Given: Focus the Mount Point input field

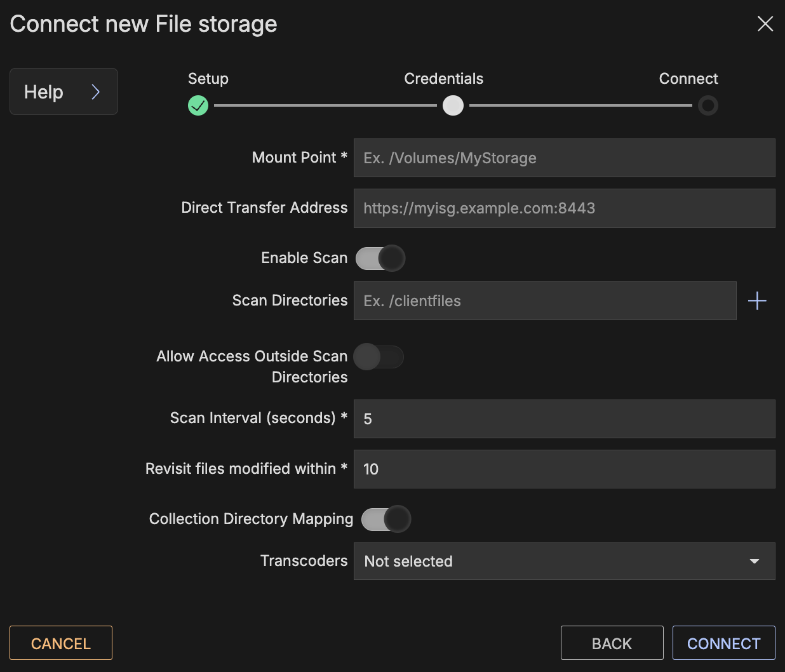Looking at the screenshot, I should pos(564,158).
